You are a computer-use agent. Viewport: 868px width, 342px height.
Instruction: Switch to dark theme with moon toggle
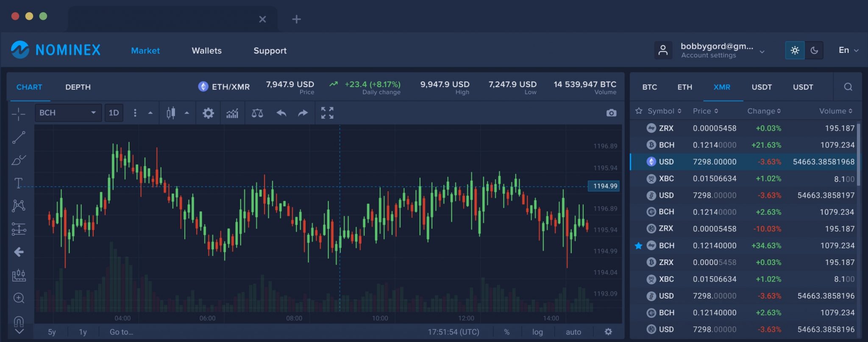click(814, 50)
